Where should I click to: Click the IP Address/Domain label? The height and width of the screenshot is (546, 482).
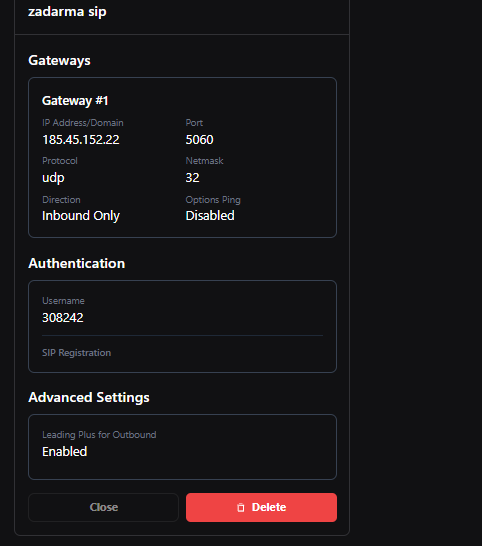tap(83, 123)
